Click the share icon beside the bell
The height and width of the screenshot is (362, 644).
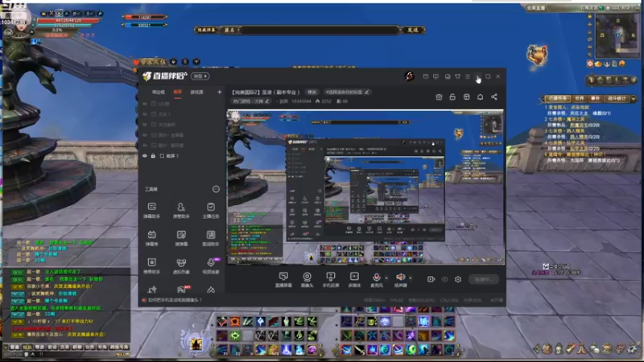(x=494, y=97)
